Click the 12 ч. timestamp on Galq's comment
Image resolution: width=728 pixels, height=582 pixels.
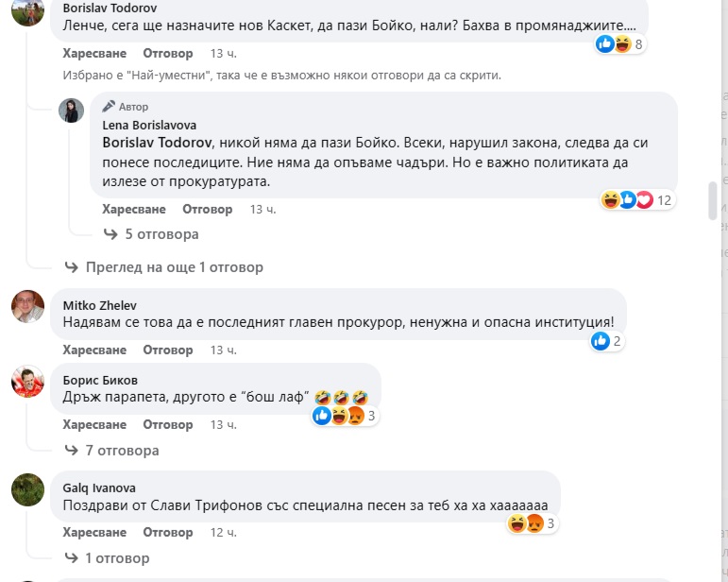pos(223,533)
